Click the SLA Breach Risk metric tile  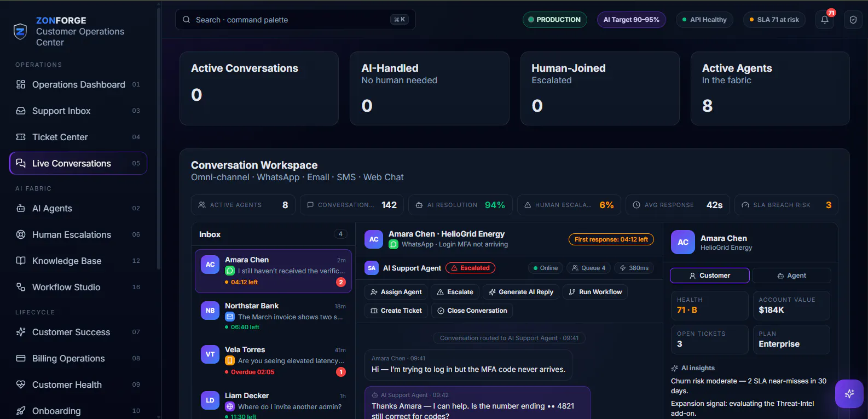[x=786, y=205]
